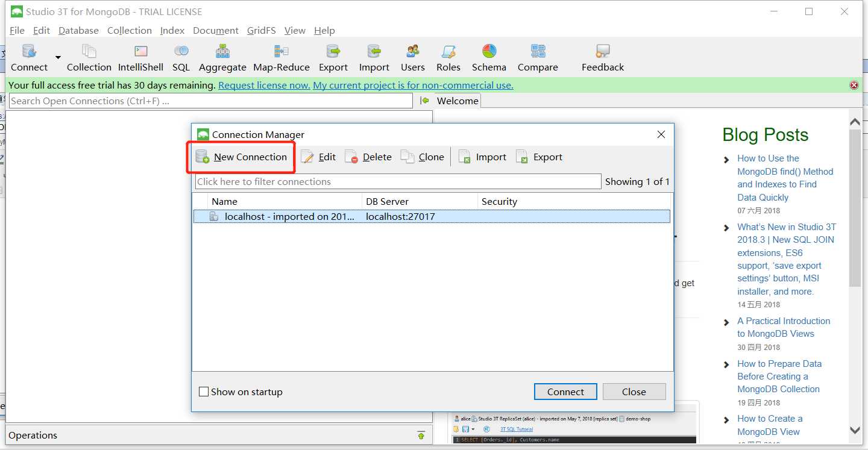Click the Connect button in the dialog
868x450 pixels.
click(x=565, y=392)
